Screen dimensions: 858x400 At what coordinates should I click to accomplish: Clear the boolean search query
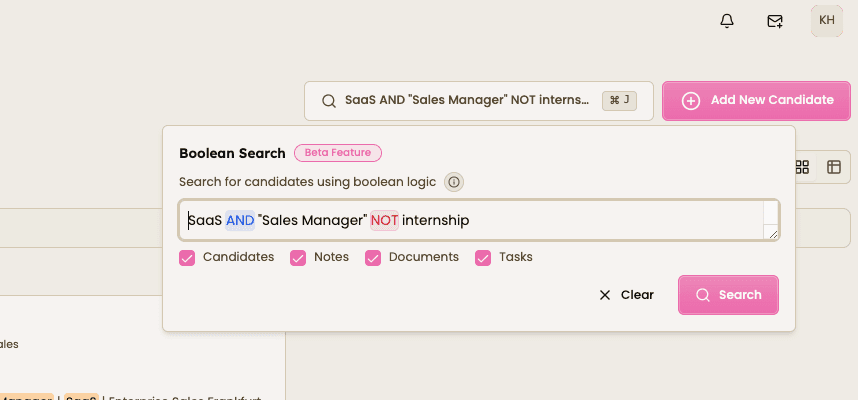coord(626,295)
